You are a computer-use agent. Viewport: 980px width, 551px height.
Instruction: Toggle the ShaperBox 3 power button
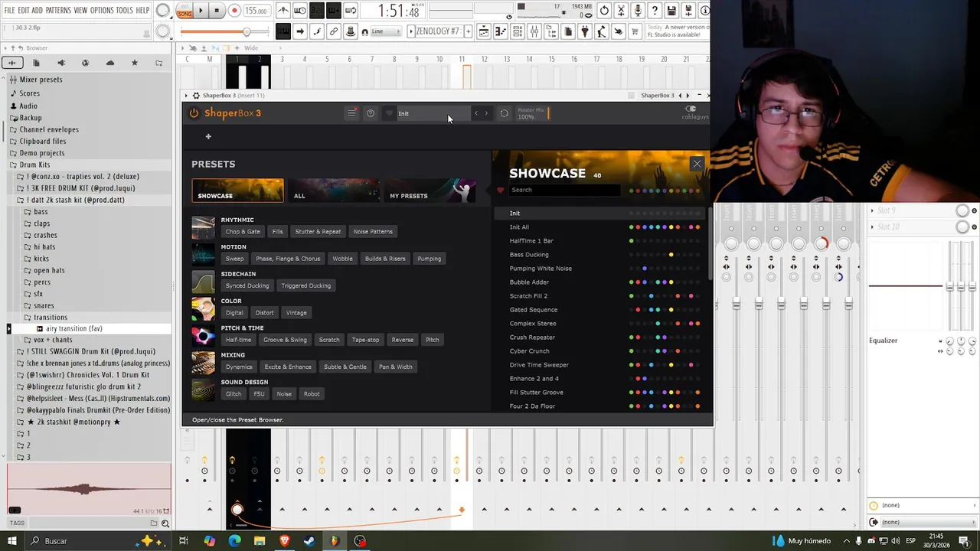click(194, 113)
